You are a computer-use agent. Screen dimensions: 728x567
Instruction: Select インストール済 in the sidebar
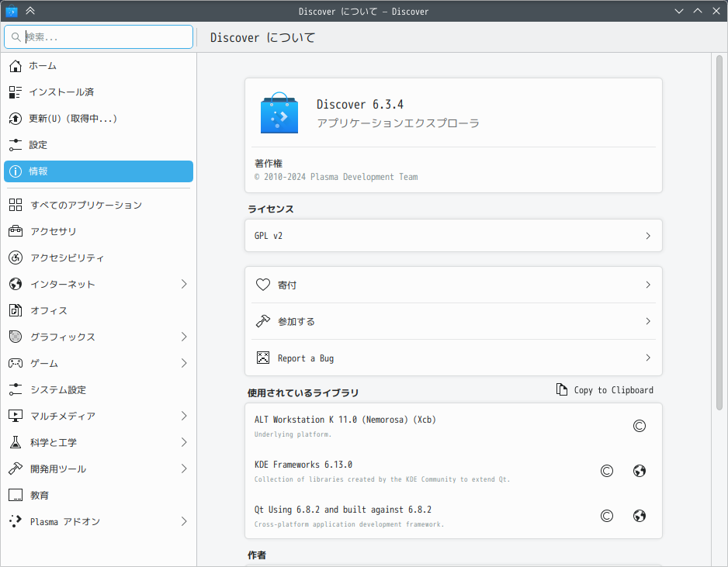(99, 92)
